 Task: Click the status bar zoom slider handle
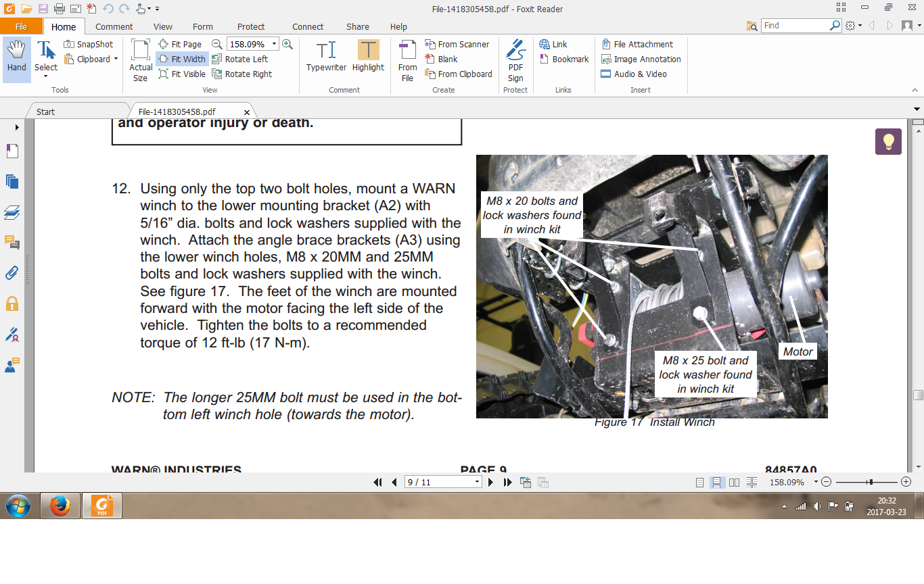click(871, 482)
